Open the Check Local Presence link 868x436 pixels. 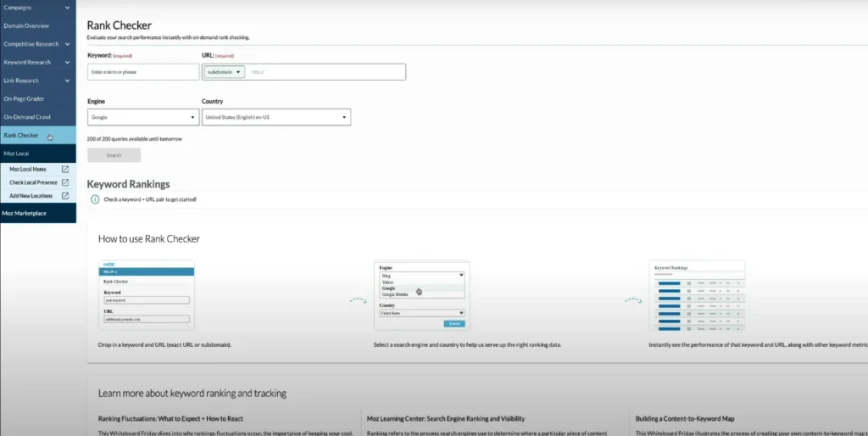33,182
